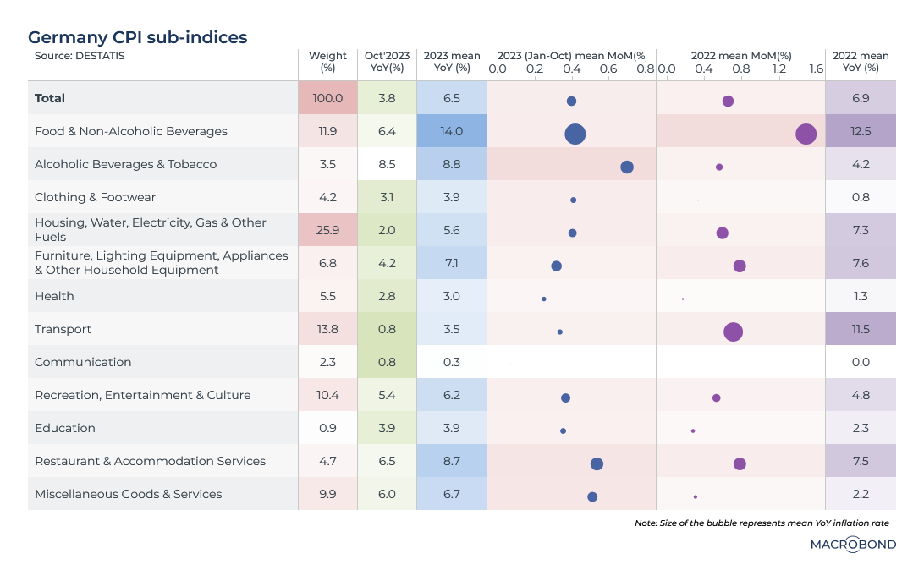The height and width of the screenshot is (581, 924).
Task: Click the 2022 mean YoY (%) header
Action: coord(861,62)
